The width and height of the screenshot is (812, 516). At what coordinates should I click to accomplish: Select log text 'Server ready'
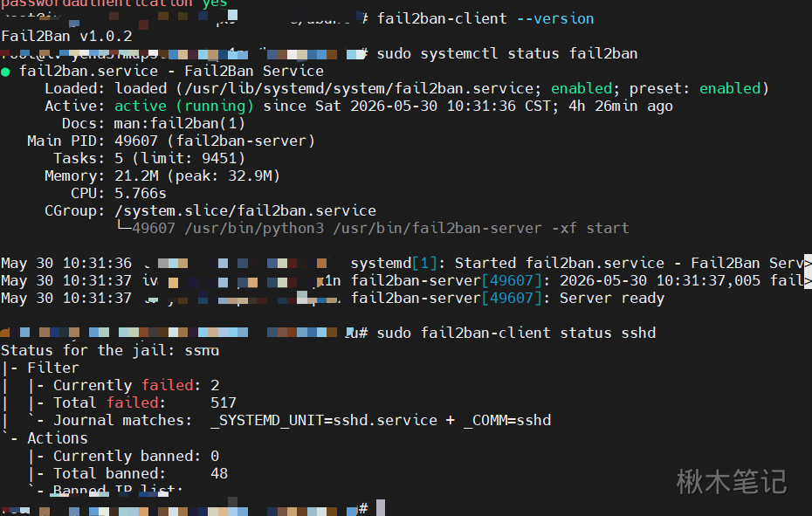[x=611, y=299]
